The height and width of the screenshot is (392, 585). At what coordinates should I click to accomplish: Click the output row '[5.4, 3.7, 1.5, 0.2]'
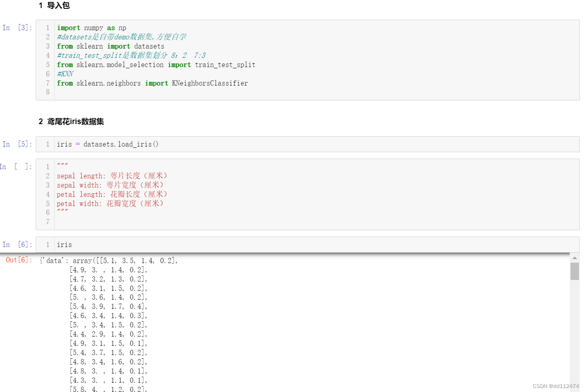(108, 353)
